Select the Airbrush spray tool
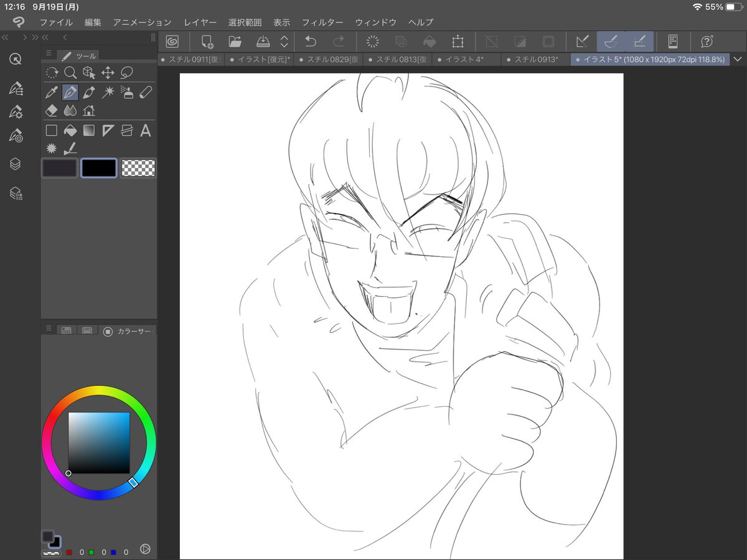 127,93
